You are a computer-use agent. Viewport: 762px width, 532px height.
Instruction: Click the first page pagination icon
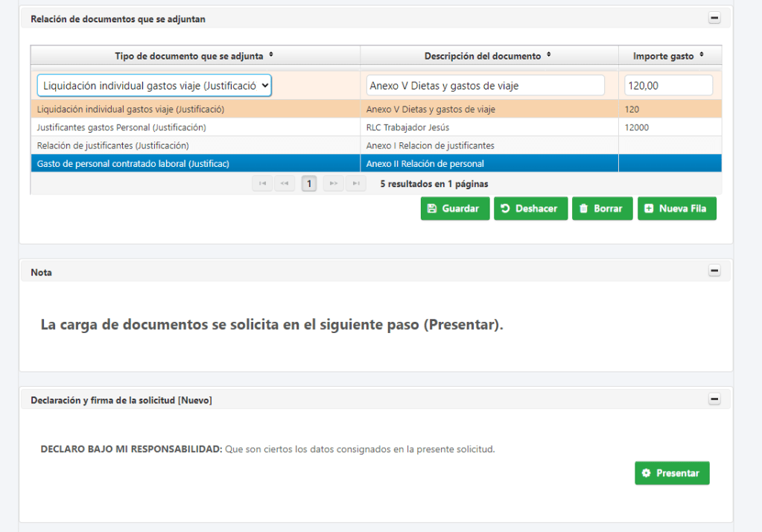(x=262, y=183)
